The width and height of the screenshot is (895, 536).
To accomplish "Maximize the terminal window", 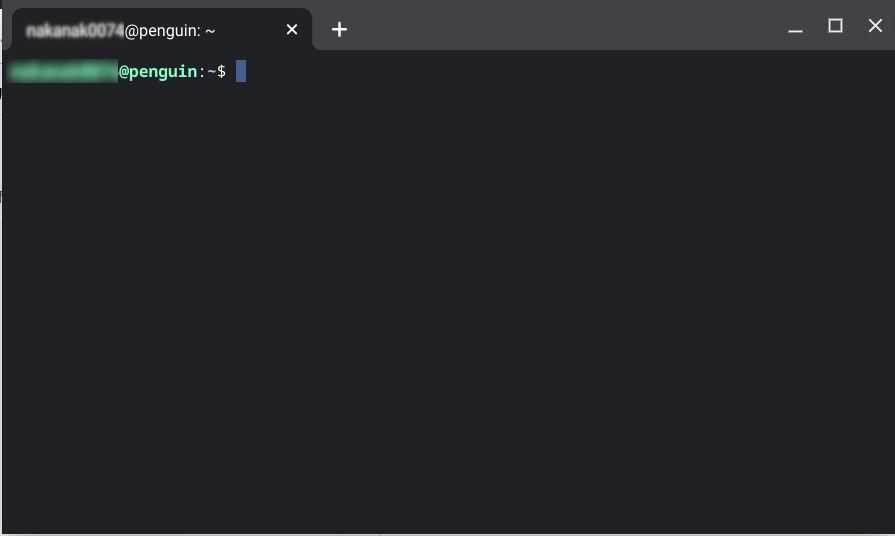I will (835, 26).
